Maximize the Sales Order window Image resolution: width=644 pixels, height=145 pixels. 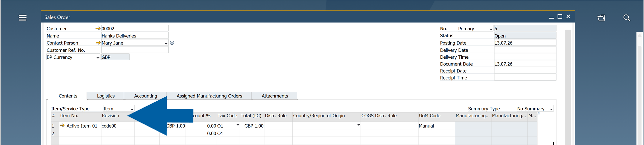click(560, 17)
